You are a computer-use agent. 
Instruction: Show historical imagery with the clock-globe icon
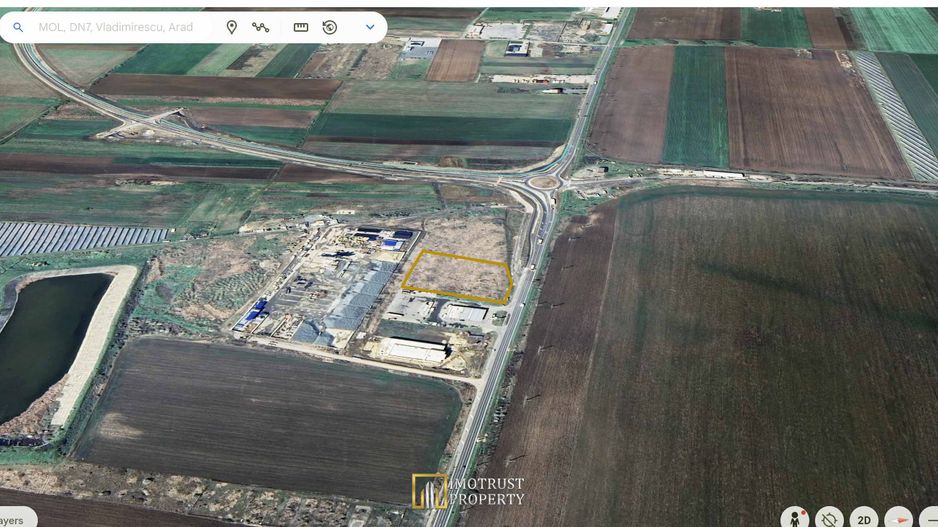pos(330,27)
